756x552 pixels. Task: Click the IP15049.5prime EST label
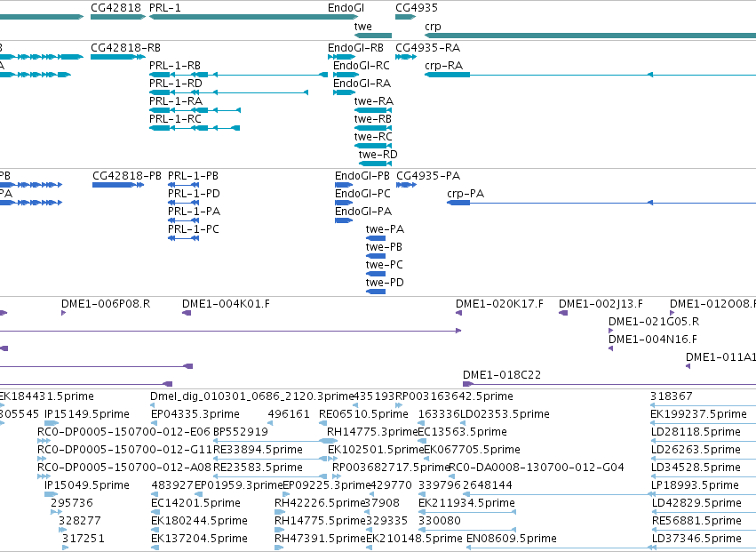point(87,485)
